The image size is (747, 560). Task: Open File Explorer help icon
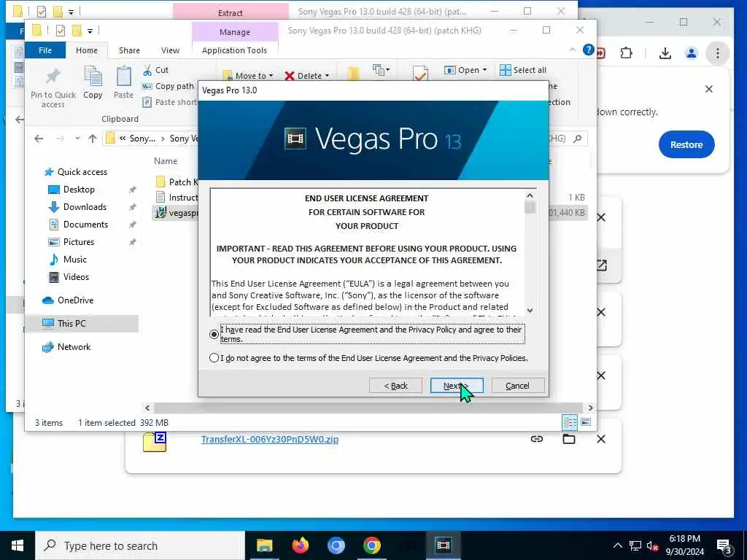click(x=589, y=50)
